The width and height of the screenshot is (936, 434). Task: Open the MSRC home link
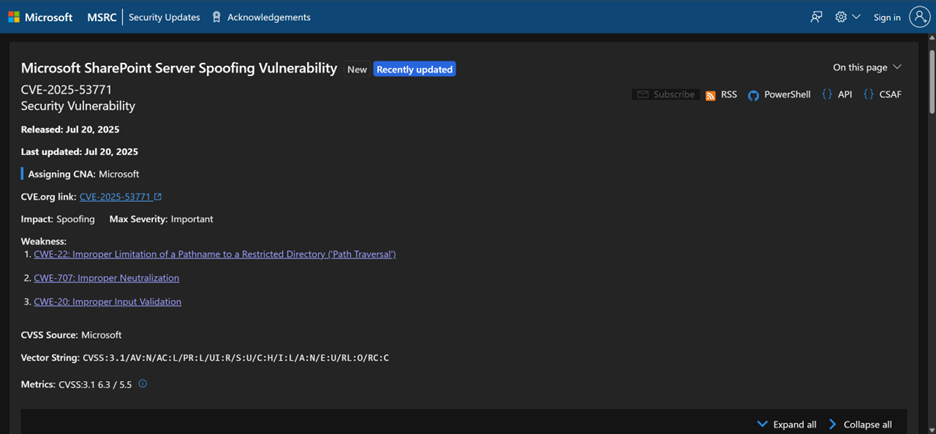pos(102,17)
